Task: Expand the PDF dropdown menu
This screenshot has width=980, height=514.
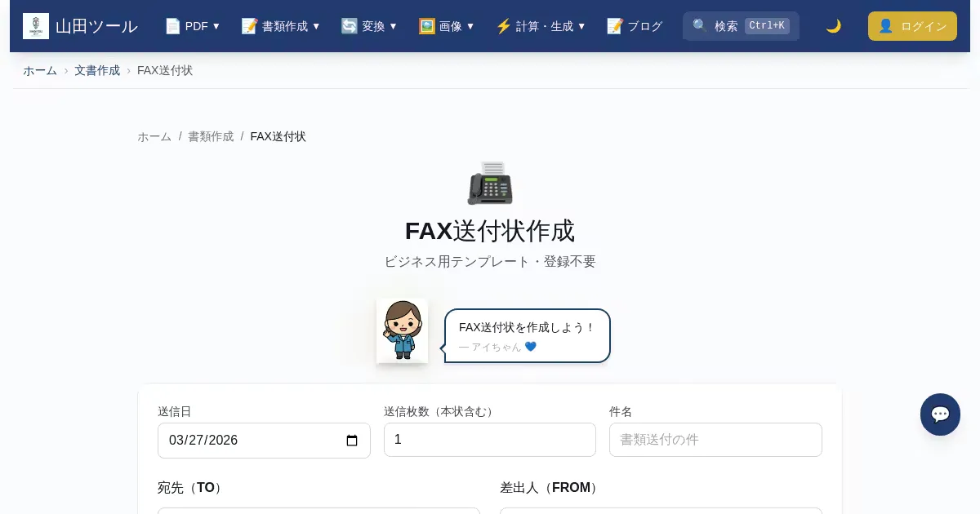Action: (x=193, y=26)
